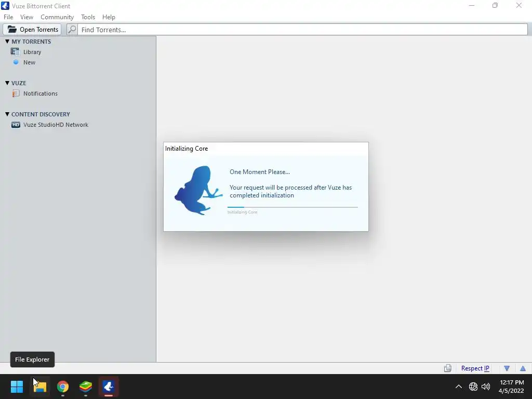Click the frog logo in Initializing dialog

198,190
